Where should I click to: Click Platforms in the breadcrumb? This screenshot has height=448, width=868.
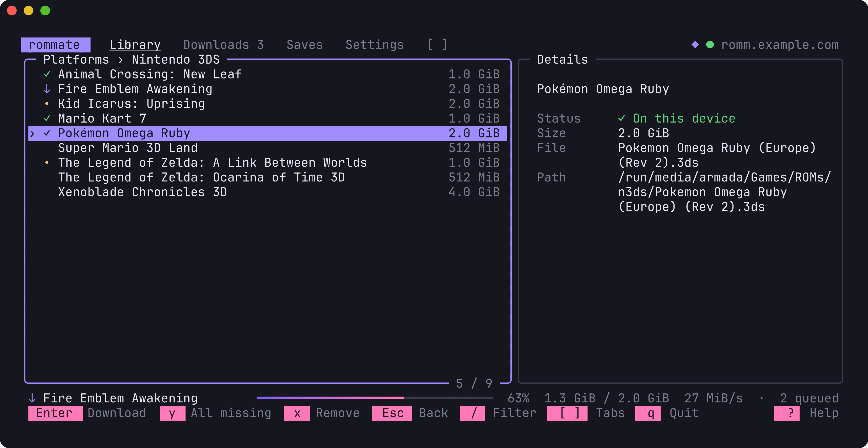click(76, 60)
